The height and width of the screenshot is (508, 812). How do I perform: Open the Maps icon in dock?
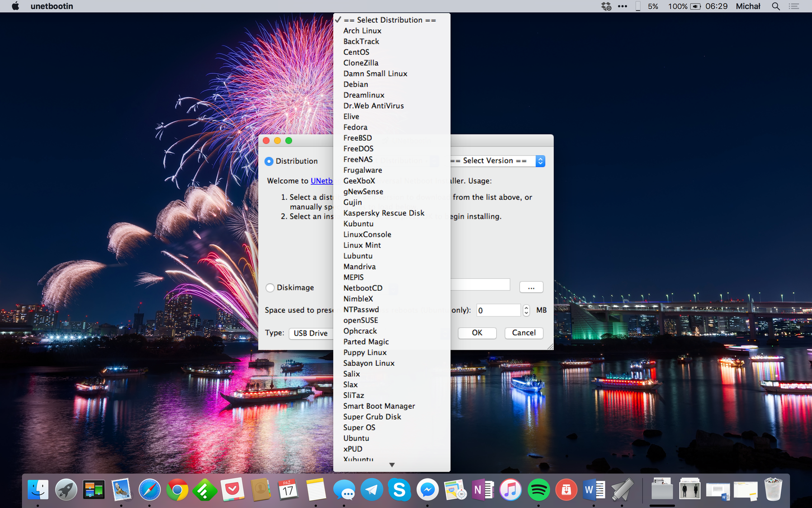(455, 490)
